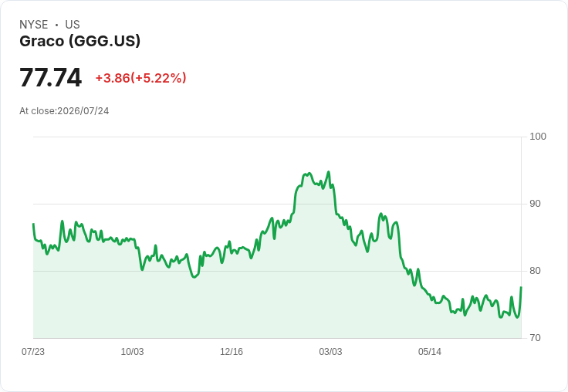Select the 12/16 date on x-axis
This screenshot has height=392, width=568.
coord(232,351)
